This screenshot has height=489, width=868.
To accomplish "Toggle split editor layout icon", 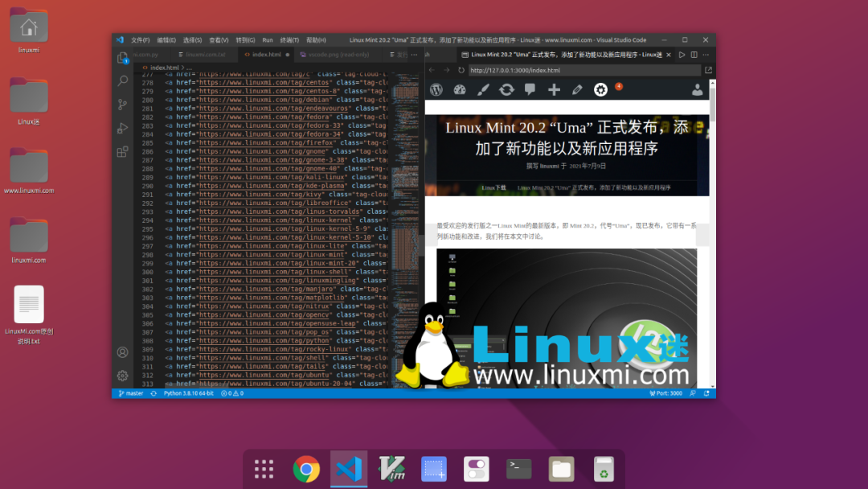I will [694, 55].
